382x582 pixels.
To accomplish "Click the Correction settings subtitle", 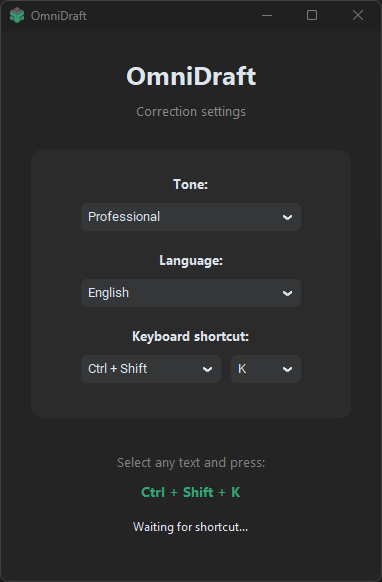I will click(x=191, y=112).
